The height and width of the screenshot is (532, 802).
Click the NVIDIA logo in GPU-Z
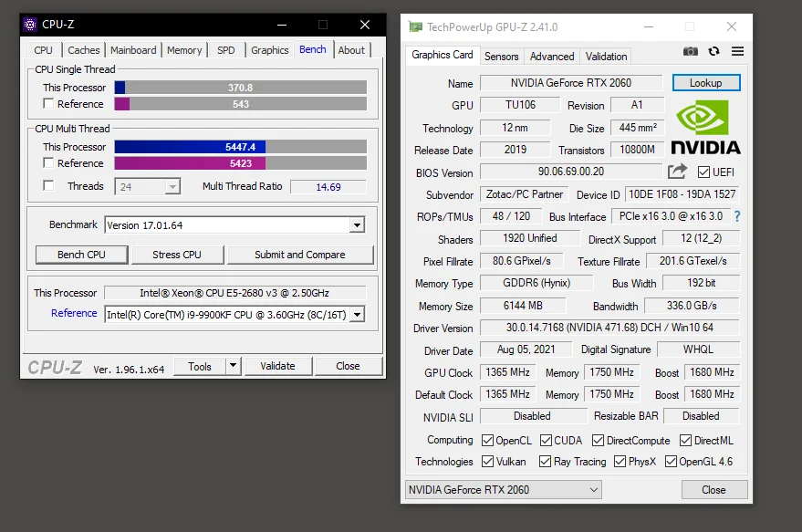pos(705,127)
